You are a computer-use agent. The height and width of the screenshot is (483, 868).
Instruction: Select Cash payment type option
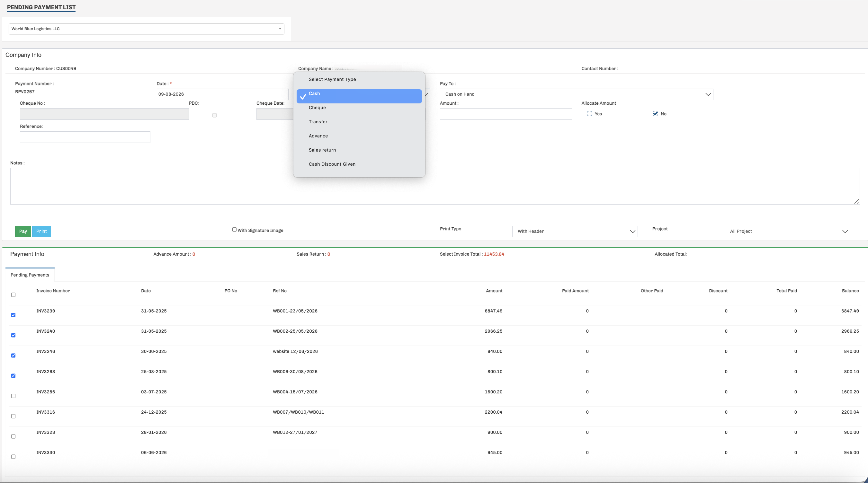point(359,96)
